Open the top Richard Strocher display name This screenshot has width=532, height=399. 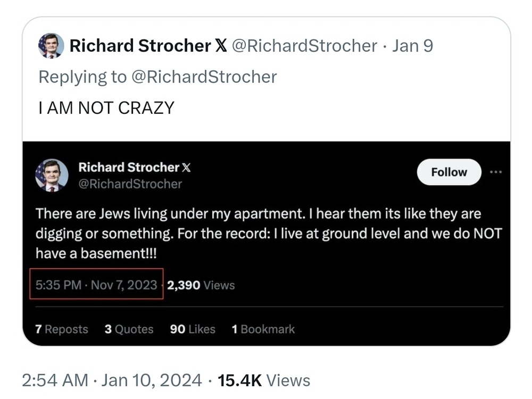click(140, 46)
